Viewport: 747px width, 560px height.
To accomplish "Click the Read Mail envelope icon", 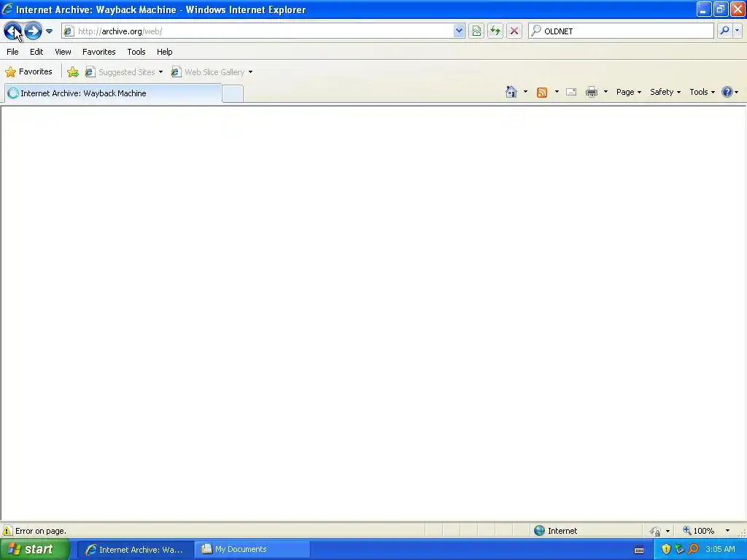I will click(571, 92).
